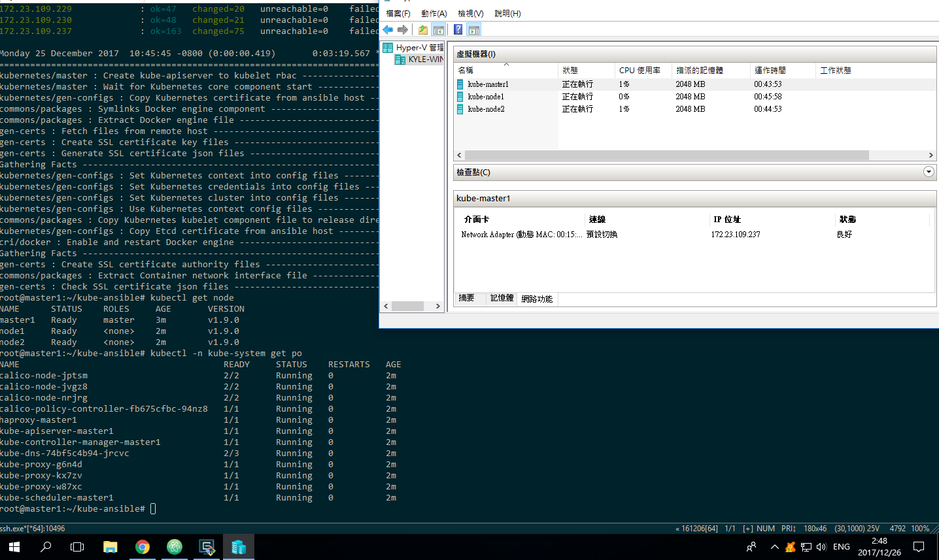
Task: Open Google Chrome from taskbar
Action: click(142, 547)
